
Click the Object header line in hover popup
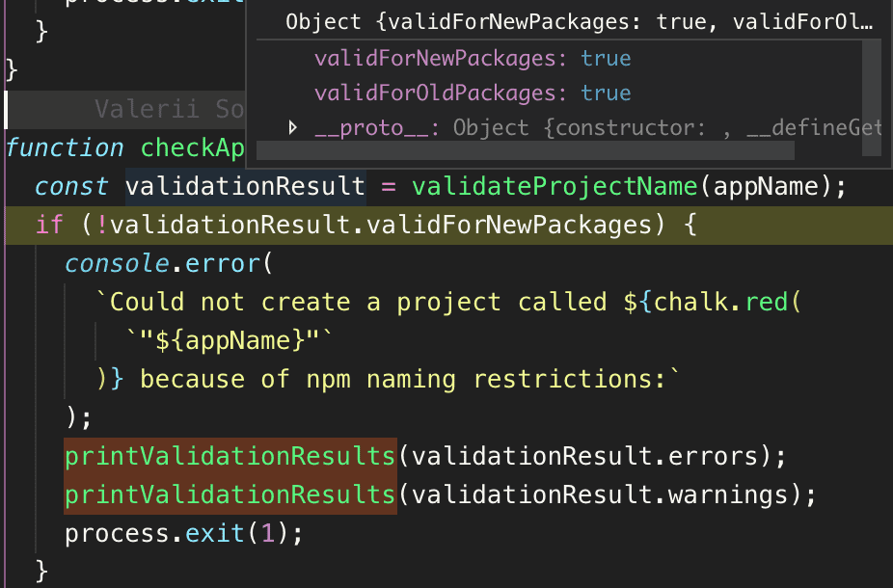[x=581, y=23]
